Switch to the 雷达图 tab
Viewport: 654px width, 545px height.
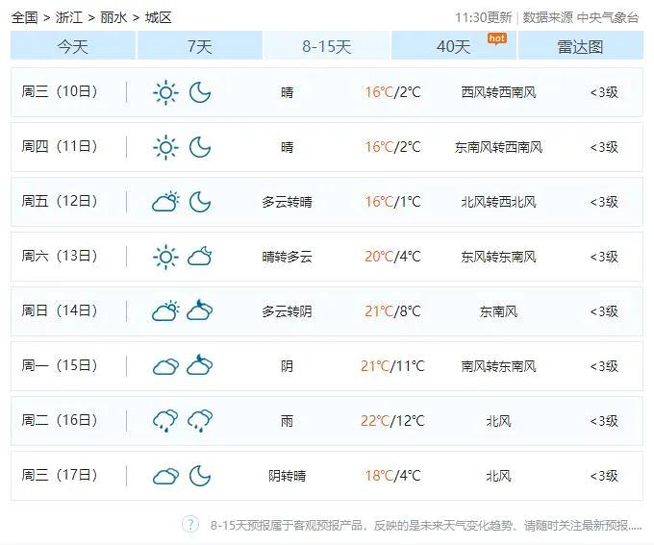pos(581,46)
